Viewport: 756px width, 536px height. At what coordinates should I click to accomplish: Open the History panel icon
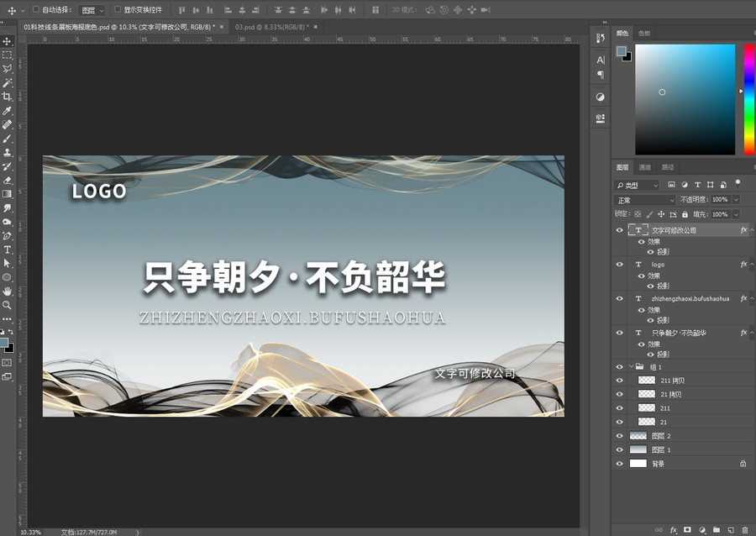click(601, 38)
